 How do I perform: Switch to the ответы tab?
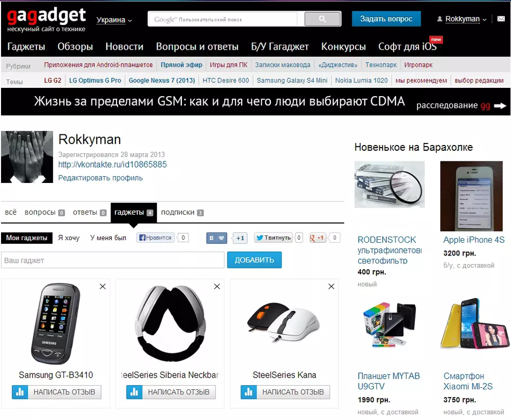(89, 213)
